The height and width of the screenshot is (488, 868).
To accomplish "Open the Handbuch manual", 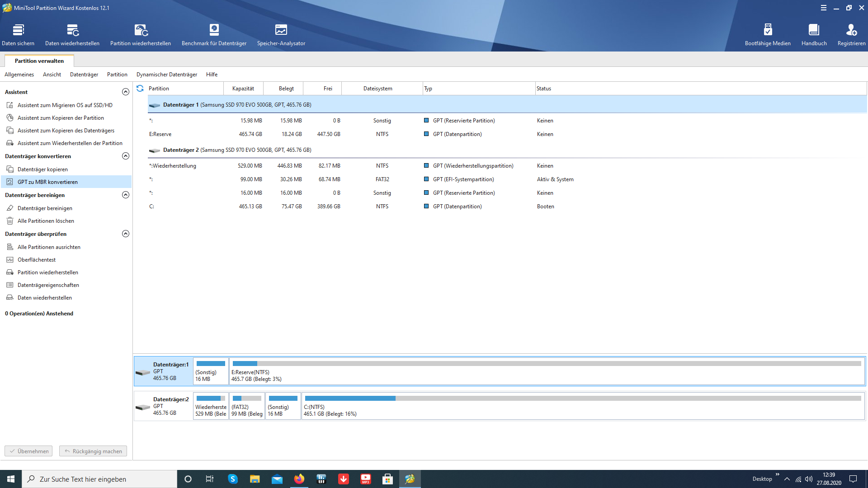I will point(814,35).
